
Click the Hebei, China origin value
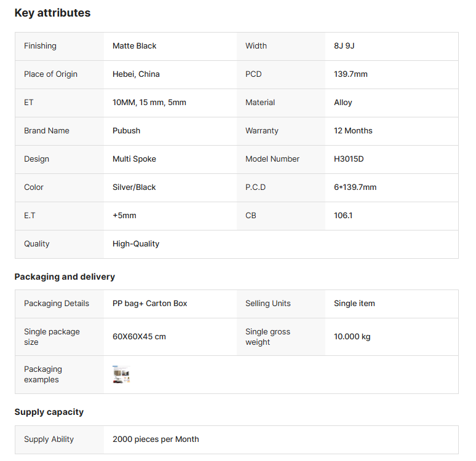[x=136, y=74]
